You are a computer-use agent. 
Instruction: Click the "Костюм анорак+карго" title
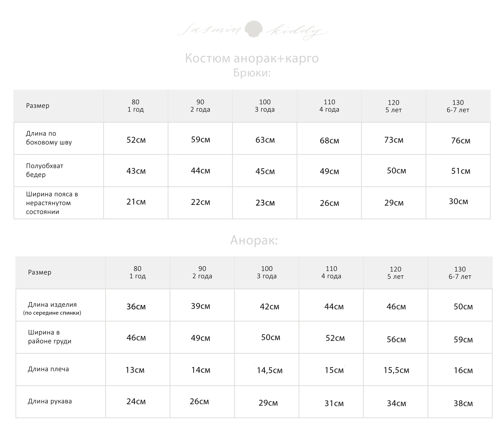pos(252,58)
